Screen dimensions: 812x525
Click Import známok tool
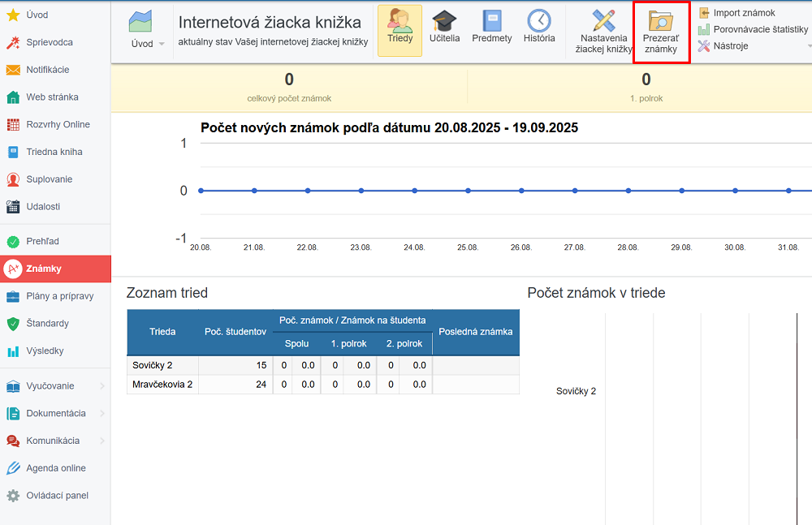coord(743,13)
